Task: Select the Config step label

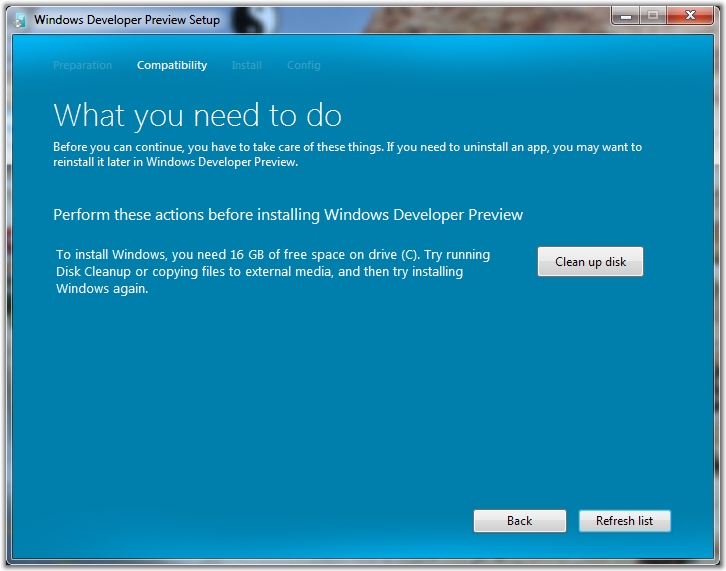Action: (304, 65)
